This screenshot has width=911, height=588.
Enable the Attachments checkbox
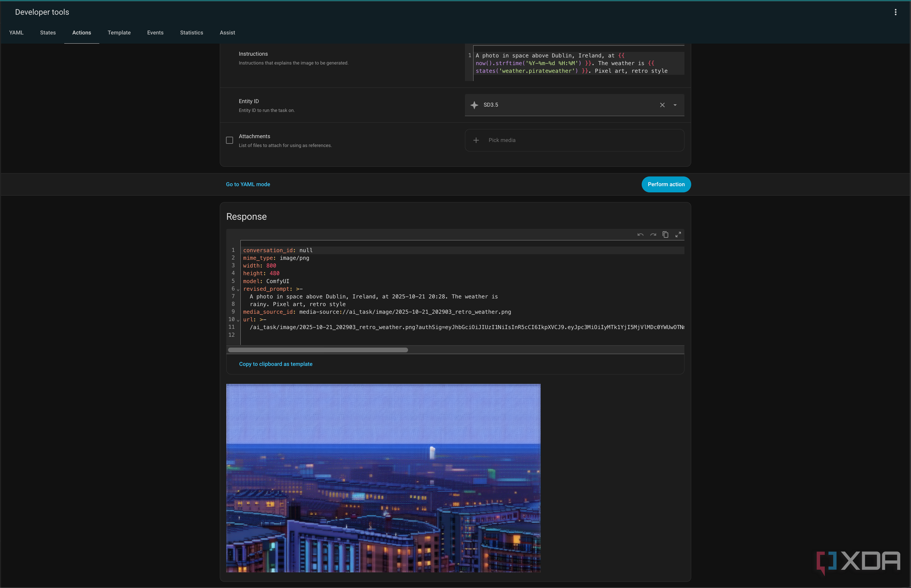pos(230,141)
